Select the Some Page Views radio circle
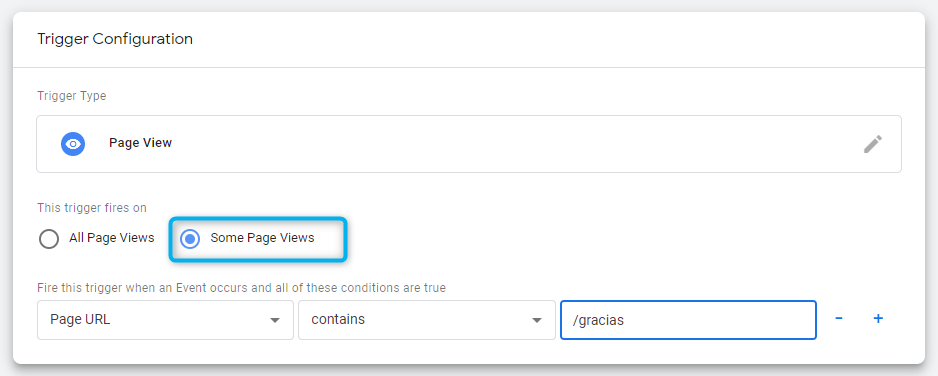Image resolution: width=938 pixels, height=376 pixels. [190, 239]
